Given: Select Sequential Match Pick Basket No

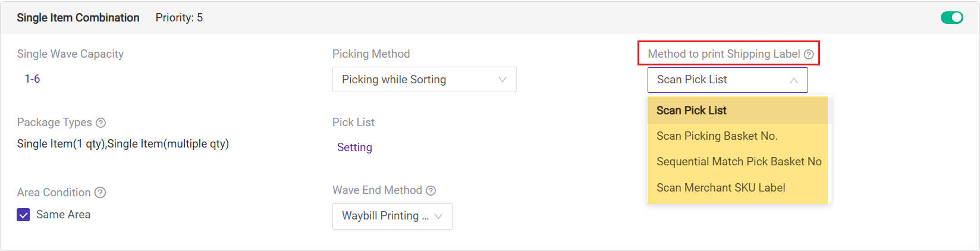Looking at the screenshot, I should point(739,162).
